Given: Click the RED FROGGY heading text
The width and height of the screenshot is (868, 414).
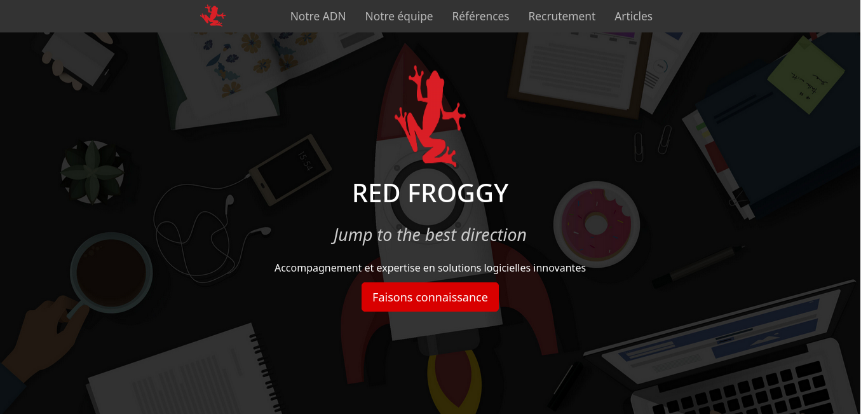Looking at the screenshot, I should [430, 193].
